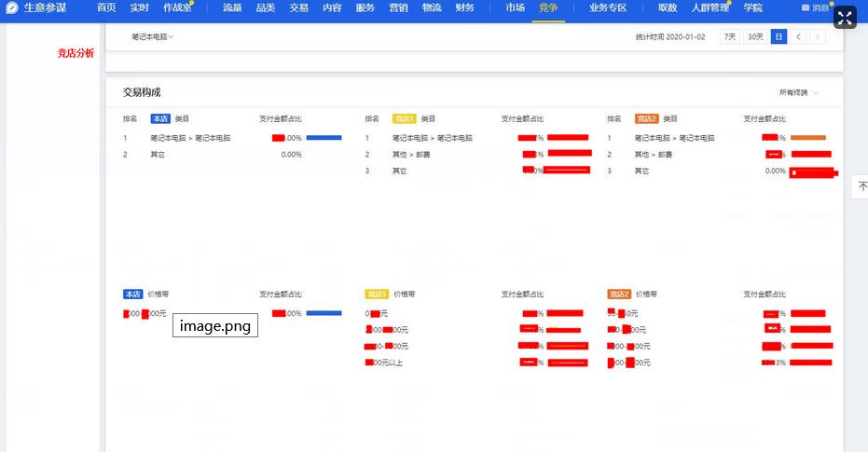Click 竞店分析 in the left sidebar
868x452 pixels.
pos(76,53)
